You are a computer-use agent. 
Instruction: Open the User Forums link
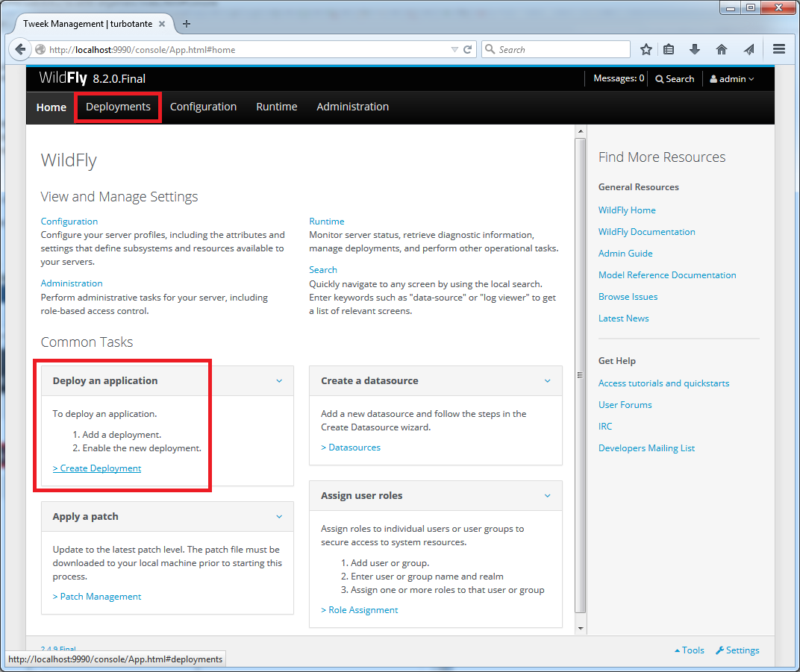(x=625, y=405)
